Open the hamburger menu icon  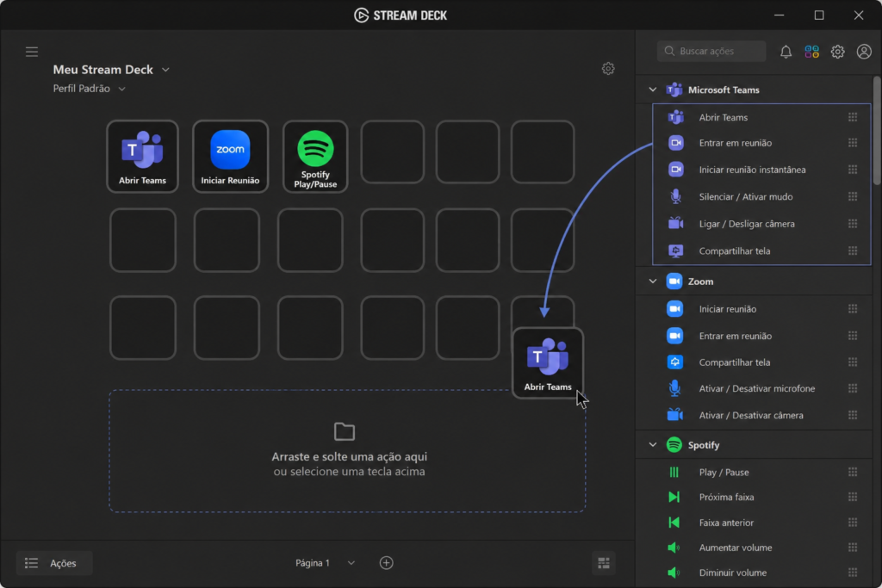(32, 52)
